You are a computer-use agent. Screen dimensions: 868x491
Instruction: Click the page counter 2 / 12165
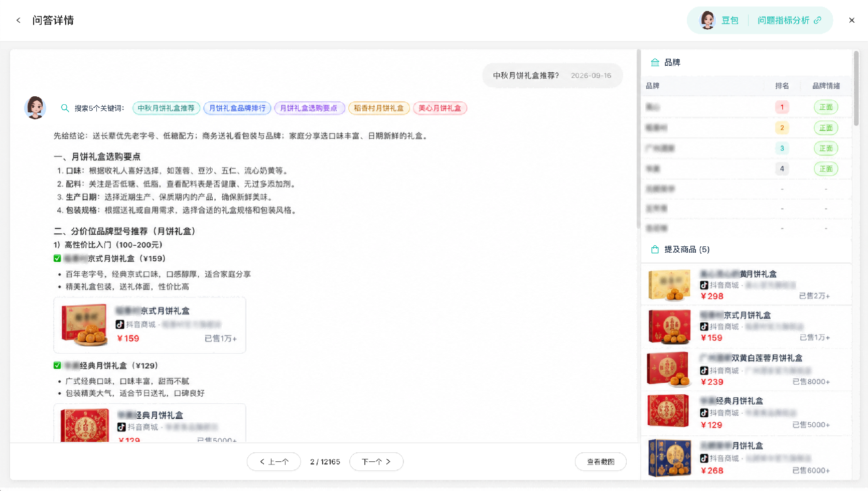click(325, 462)
